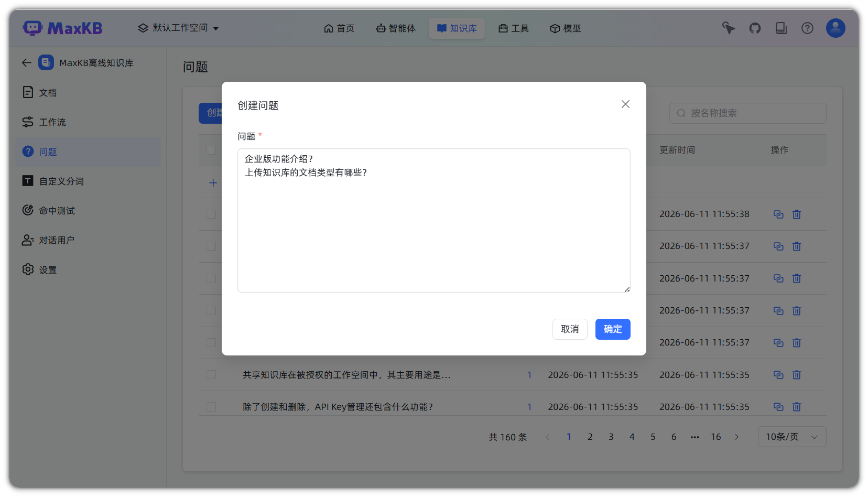Screen dimensions: 868x497
Task: Open the 模型 tab
Action: pyautogui.click(x=566, y=28)
